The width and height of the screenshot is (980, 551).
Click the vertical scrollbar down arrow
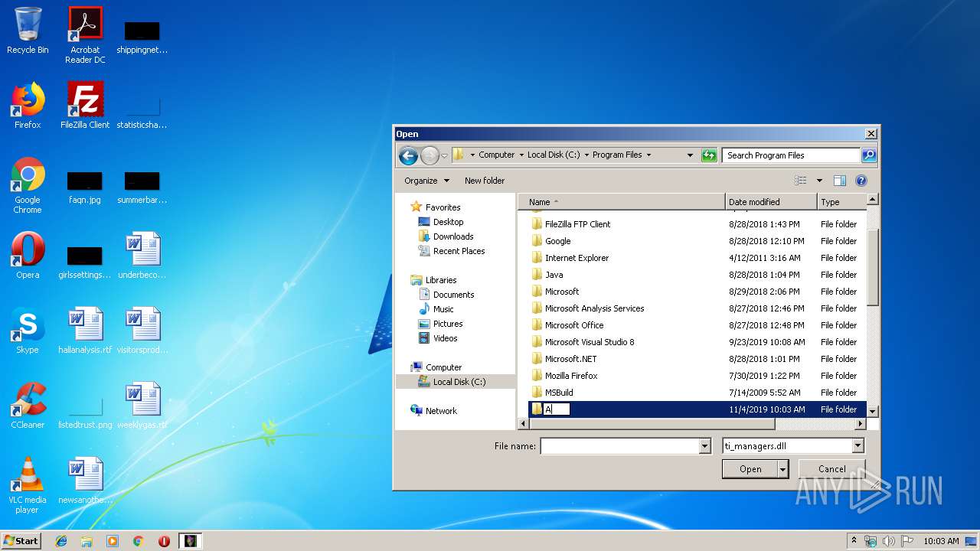872,411
